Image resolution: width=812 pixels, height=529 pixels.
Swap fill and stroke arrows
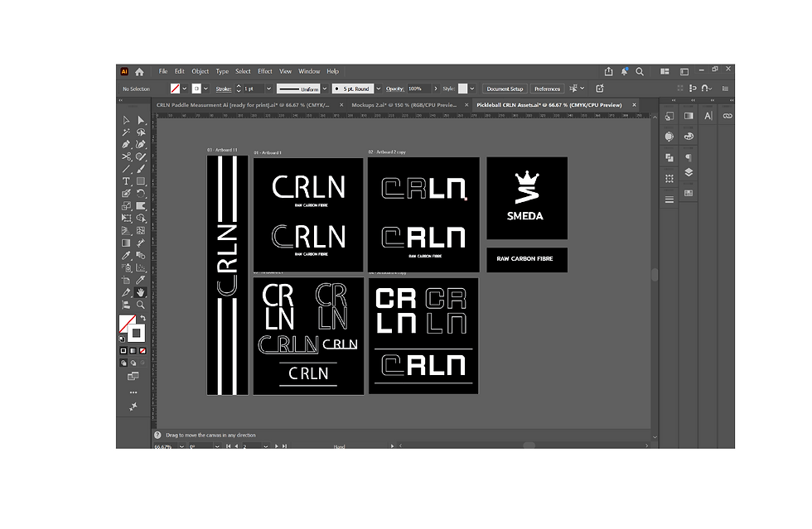[x=143, y=318]
